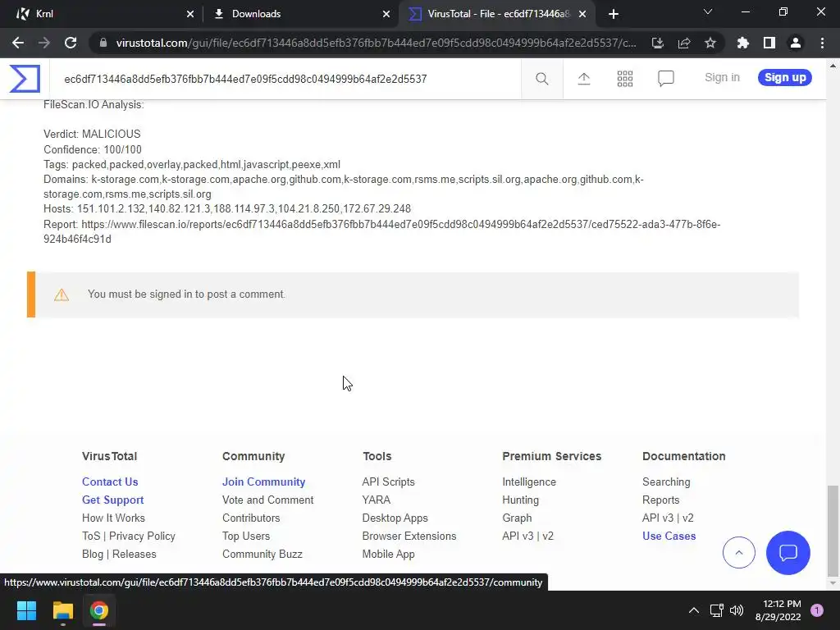Open the clock and date in taskbar

778,610
